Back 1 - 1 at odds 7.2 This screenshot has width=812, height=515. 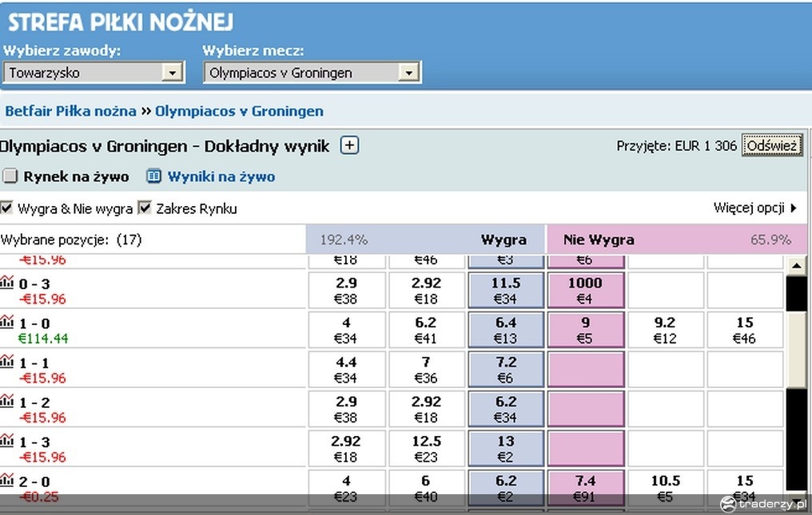(x=506, y=369)
